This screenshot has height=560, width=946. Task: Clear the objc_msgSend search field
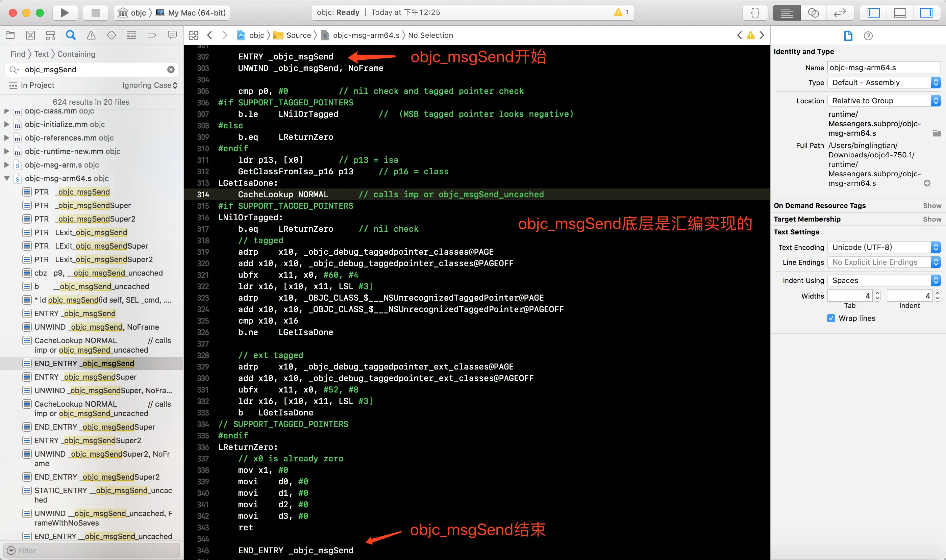tap(171, 70)
